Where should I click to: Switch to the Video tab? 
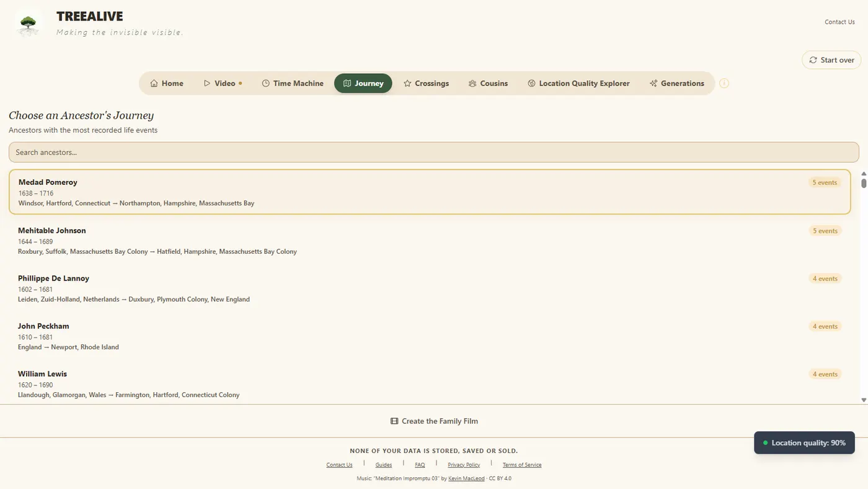coord(223,83)
